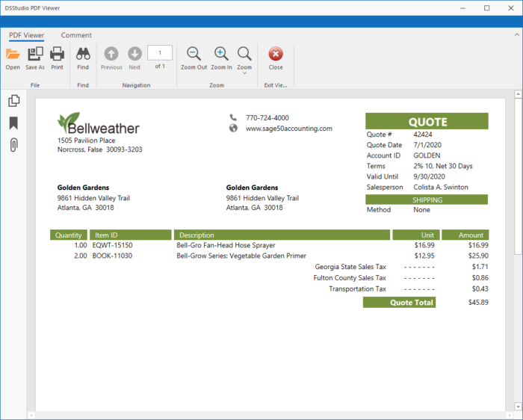
Task: Select the total amount $45.89
Action: 478,302
